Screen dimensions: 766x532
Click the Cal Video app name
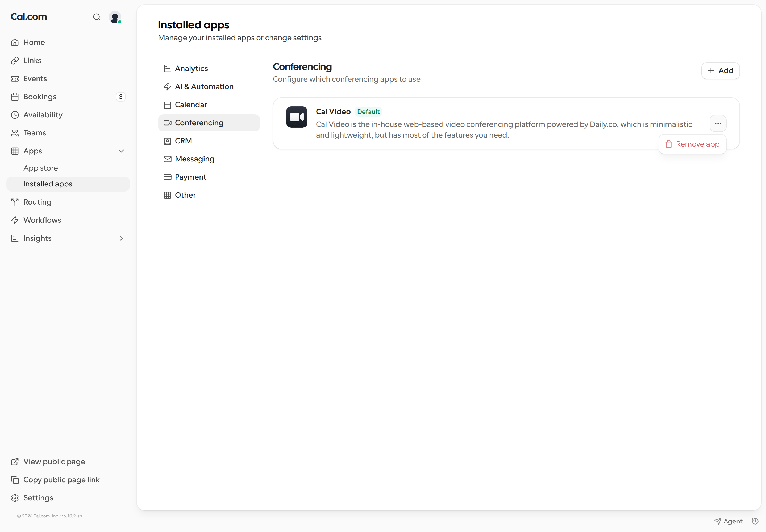333,112
